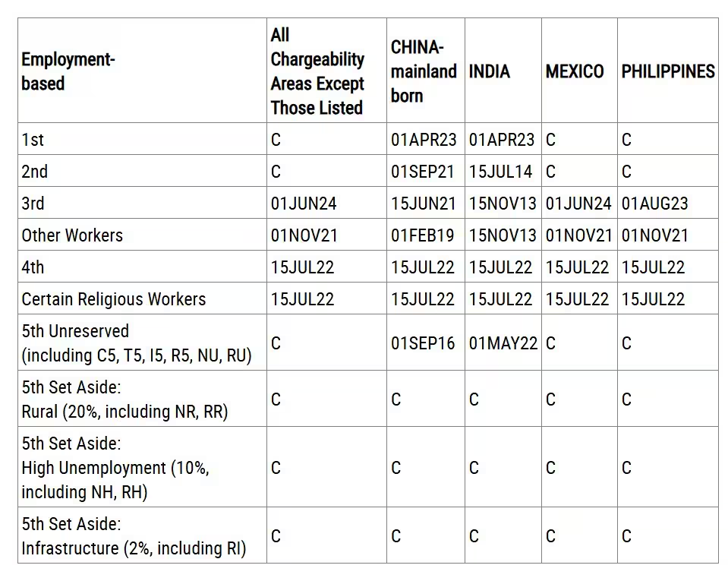Screen dimensions: 728x581
Task: Click the 01SEP21 date cell
Action: 424,172
